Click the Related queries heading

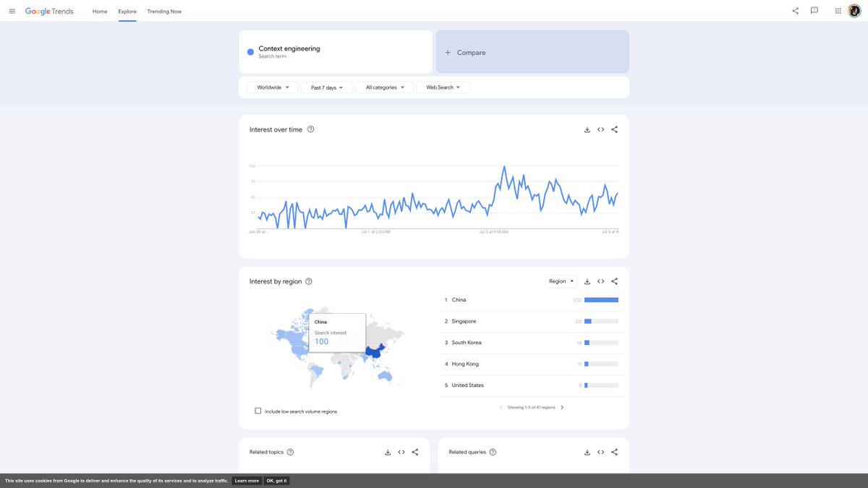point(467,452)
